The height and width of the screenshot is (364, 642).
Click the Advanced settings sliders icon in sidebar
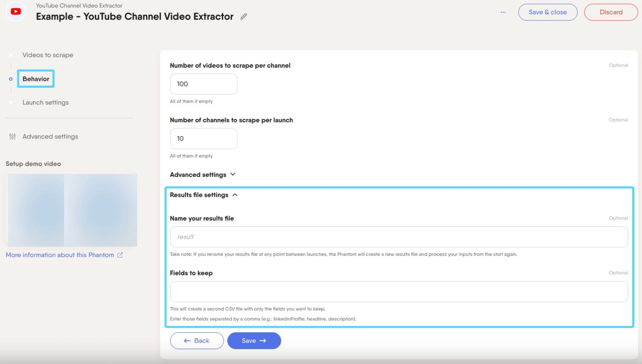[12, 136]
